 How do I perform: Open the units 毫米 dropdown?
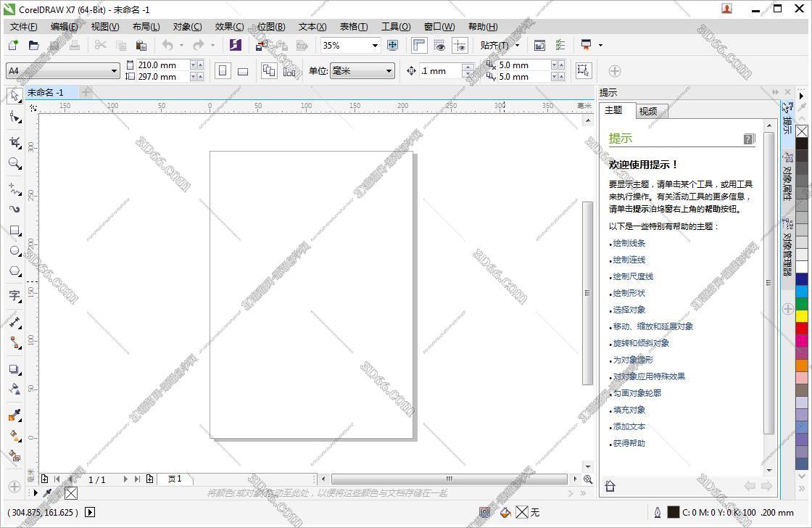pyautogui.click(x=389, y=71)
